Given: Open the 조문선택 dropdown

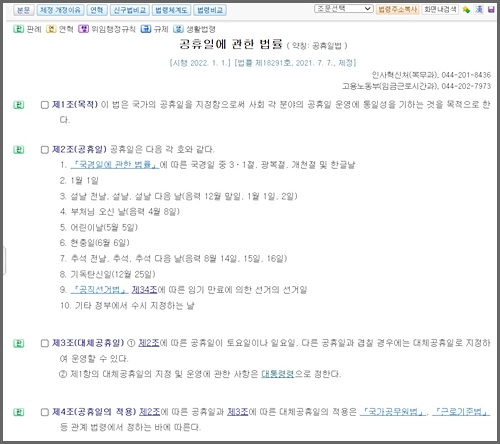Looking at the screenshot, I should (343, 9).
